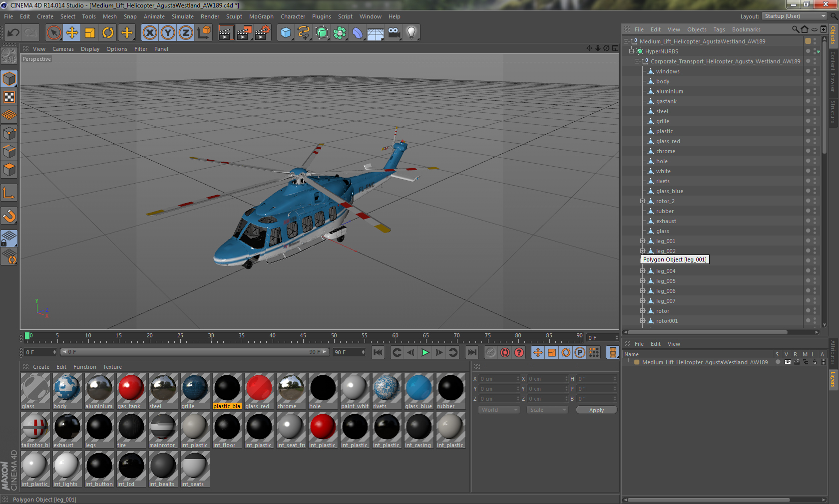
Task: Go to start of animation
Action: [x=378, y=352]
